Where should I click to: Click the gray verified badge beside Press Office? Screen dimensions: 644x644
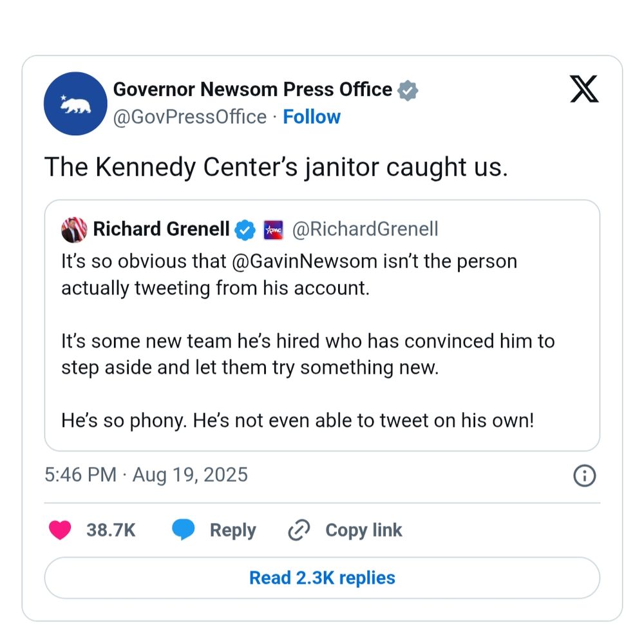coord(408,90)
